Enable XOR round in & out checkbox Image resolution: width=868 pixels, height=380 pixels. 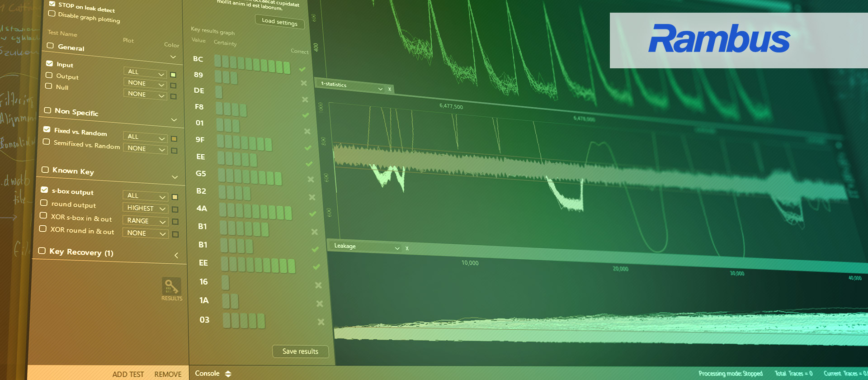click(x=42, y=228)
